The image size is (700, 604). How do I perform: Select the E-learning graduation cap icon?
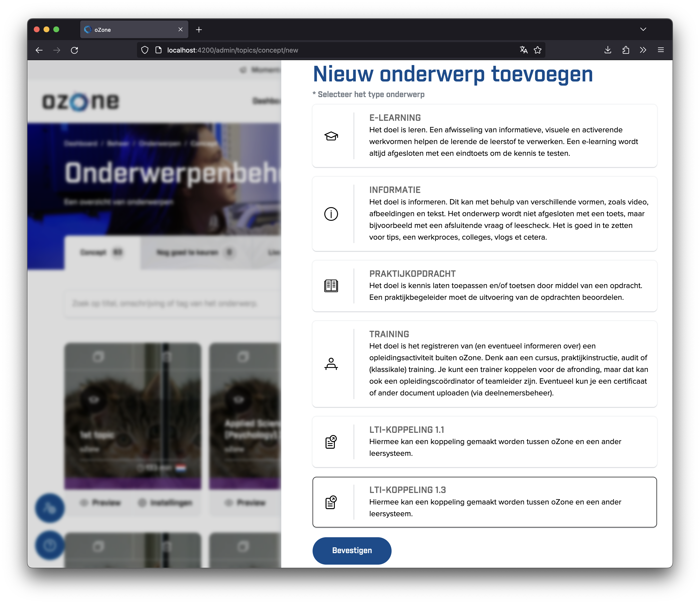coord(331,136)
